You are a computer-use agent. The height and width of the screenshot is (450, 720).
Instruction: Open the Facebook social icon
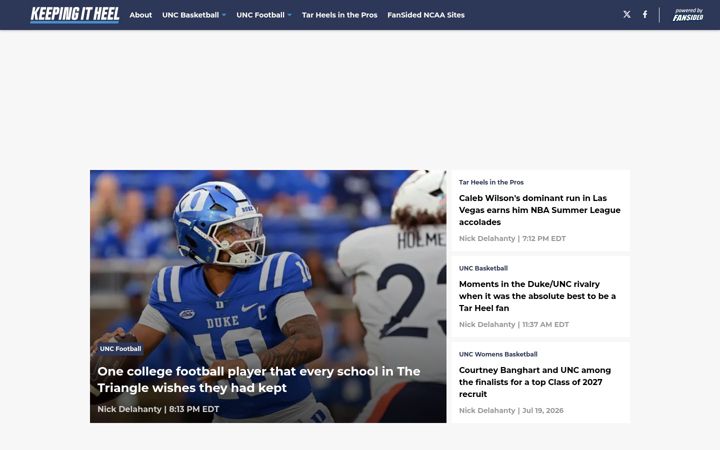click(645, 15)
